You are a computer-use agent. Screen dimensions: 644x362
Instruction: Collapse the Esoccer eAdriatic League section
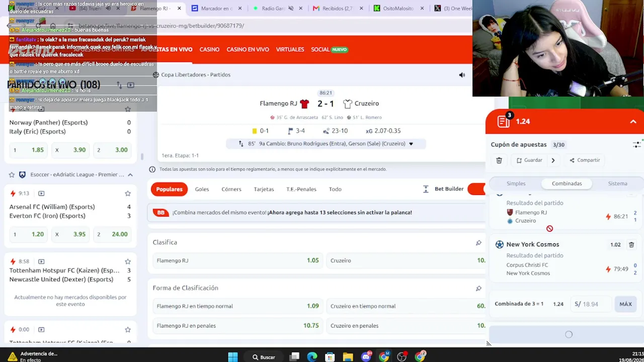tap(130, 175)
